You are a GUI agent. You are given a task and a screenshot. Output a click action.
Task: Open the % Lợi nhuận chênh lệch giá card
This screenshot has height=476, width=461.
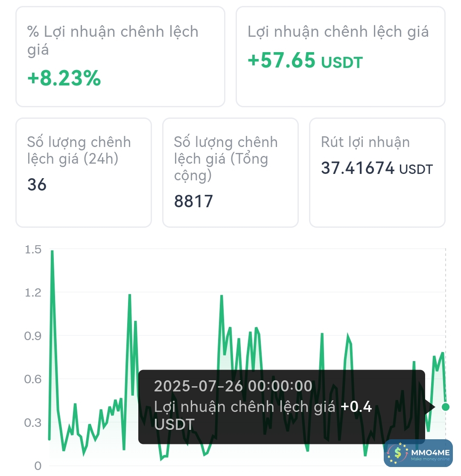(120, 56)
